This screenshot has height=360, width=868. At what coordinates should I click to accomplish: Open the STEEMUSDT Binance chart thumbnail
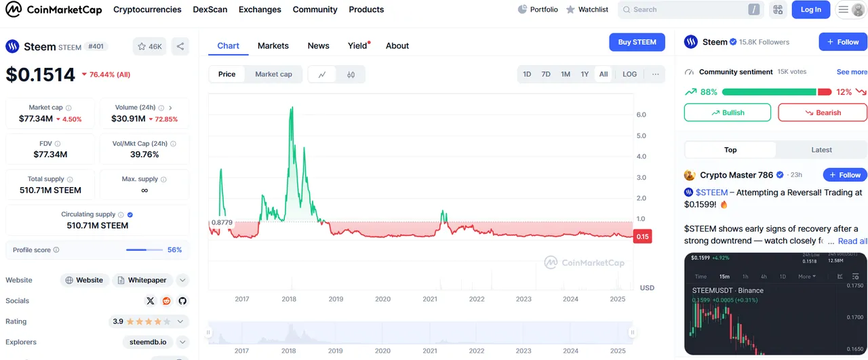[x=776, y=304]
